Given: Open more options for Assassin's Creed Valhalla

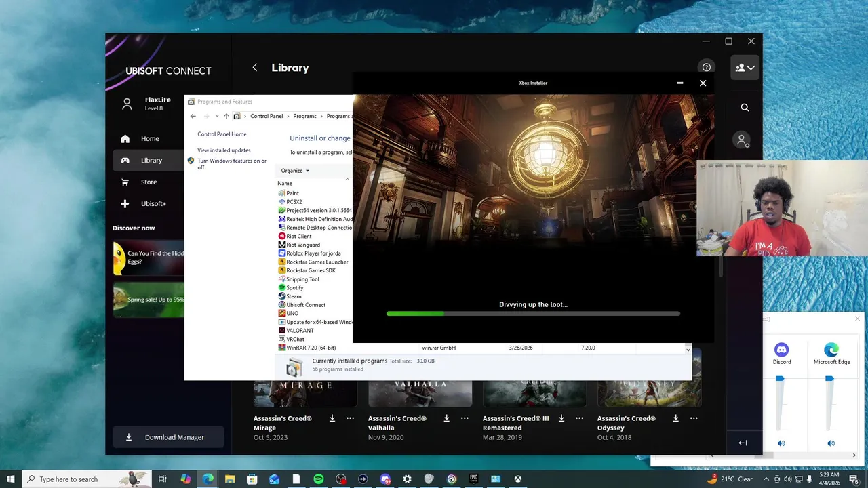Looking at the screenshot, I should click(x=465, y=418).
